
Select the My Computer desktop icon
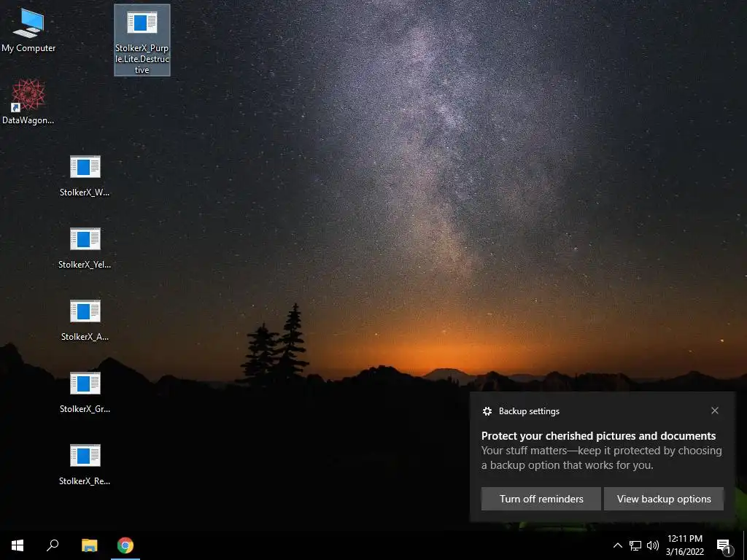pos(28,31)
